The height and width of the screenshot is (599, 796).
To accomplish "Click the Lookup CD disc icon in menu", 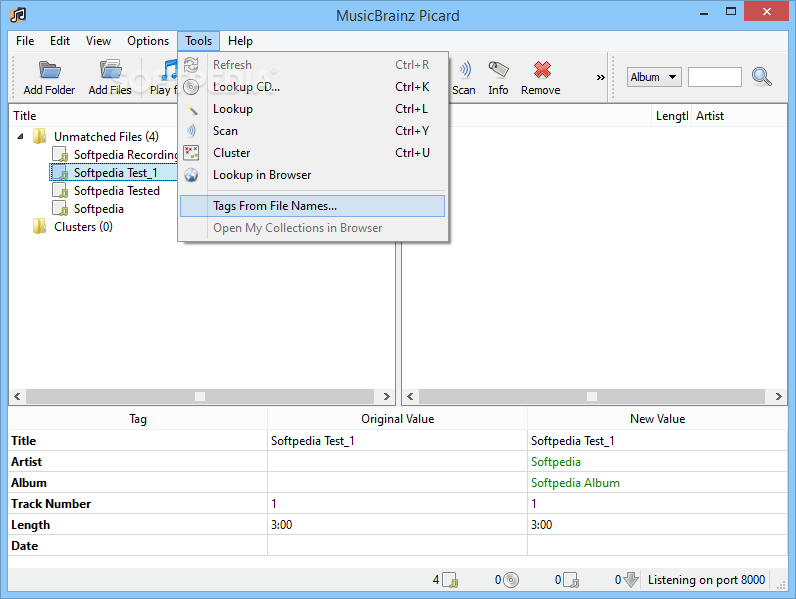I will [x=191, y=87].
